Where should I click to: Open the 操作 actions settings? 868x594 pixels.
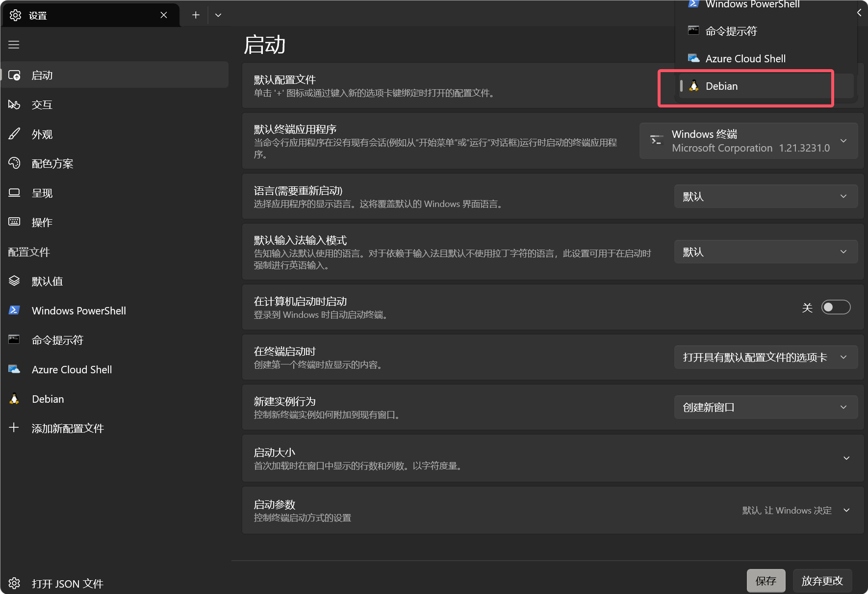click(x=42, y=222)
